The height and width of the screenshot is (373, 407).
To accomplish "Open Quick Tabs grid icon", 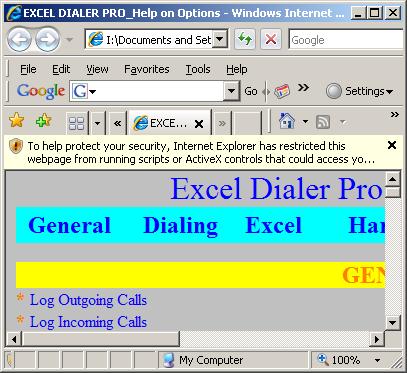I will [x=76, y=123].
